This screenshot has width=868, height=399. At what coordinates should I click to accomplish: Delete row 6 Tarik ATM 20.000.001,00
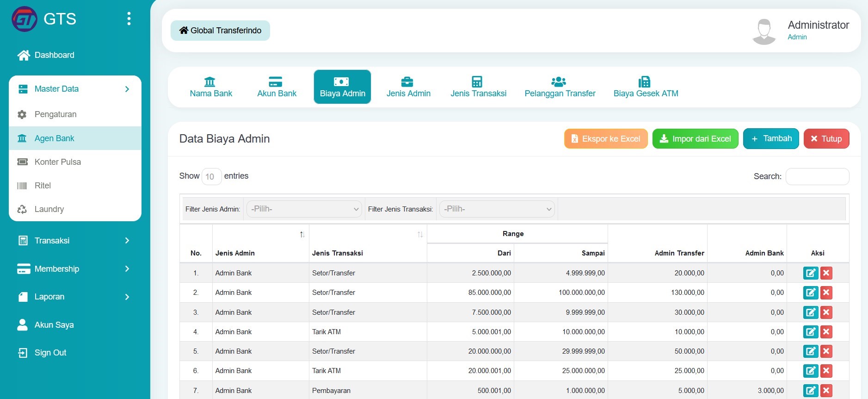click(x=826, y=371)
